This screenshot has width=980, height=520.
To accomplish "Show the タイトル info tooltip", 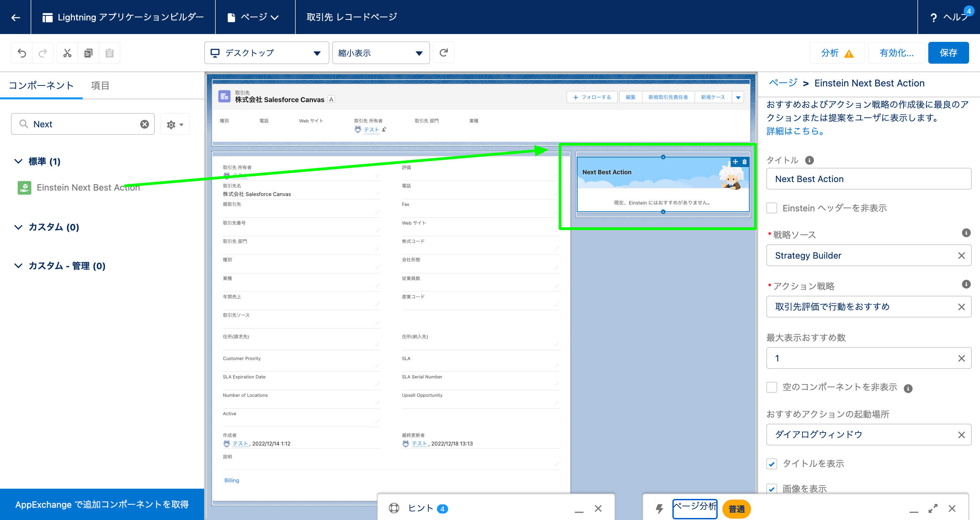I will pos(810,160).
